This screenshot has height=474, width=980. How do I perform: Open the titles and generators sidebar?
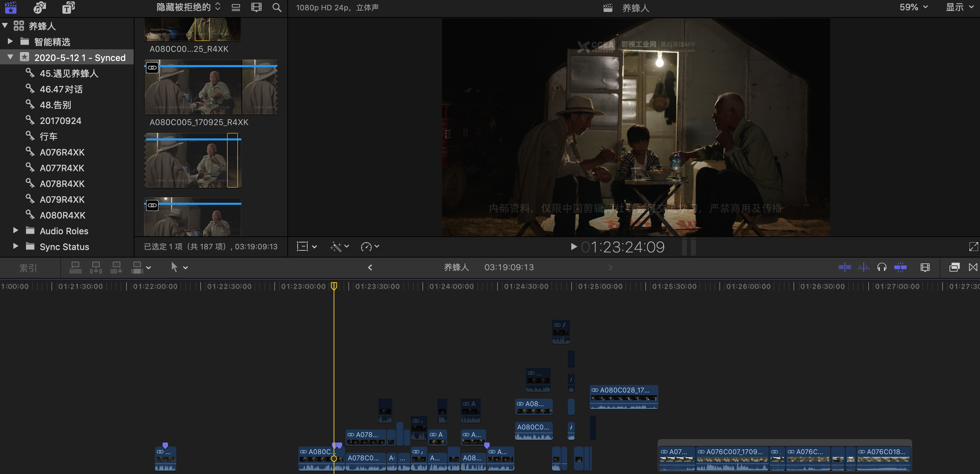tap(68, 7)
